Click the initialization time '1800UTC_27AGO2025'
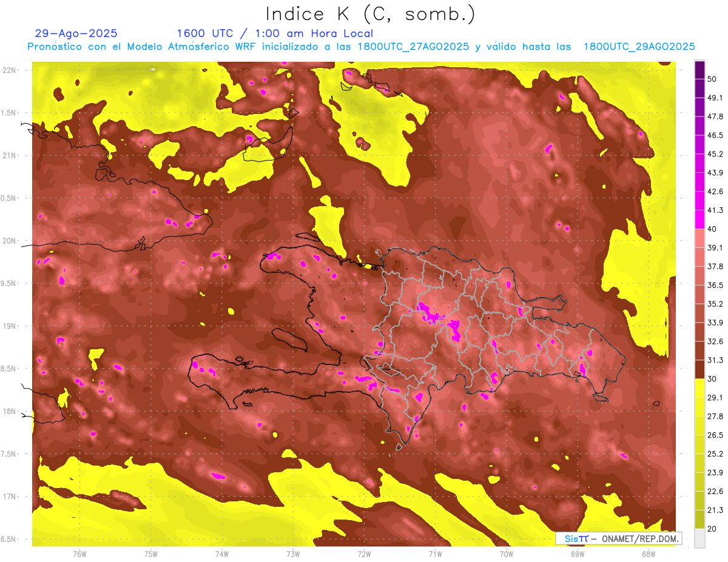Screen dimensions: 728x562 pos(413,46)
